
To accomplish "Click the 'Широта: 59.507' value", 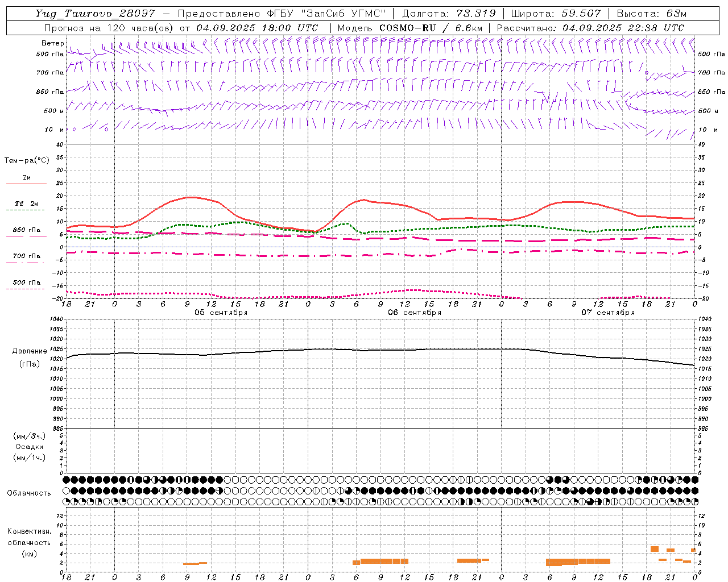I will click(x=556, y=14).
